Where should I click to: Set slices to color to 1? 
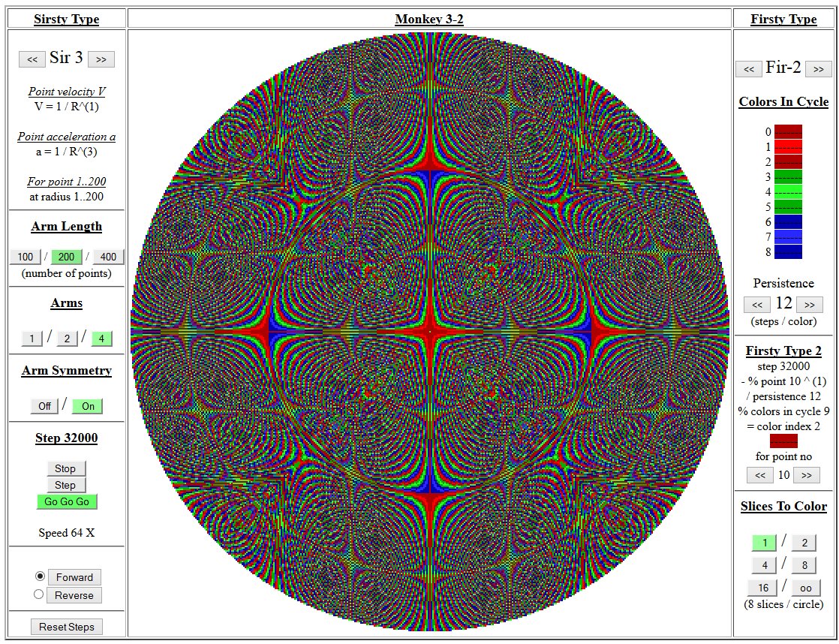764,543
